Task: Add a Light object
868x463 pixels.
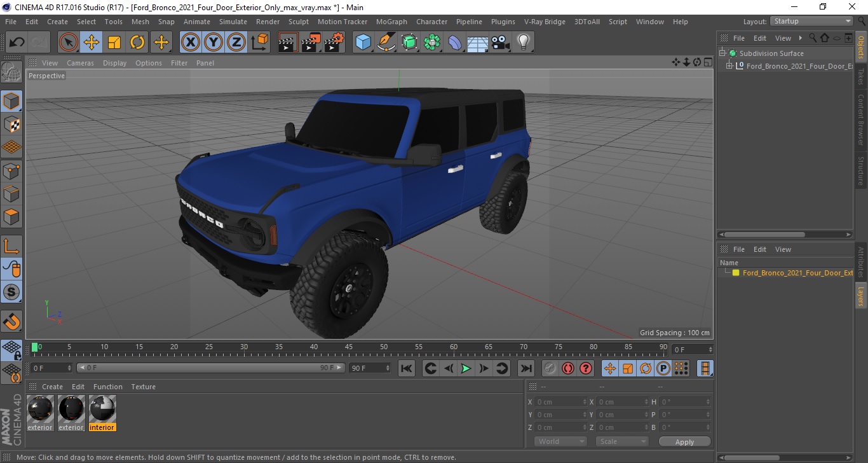Action: tap(524, 43)
